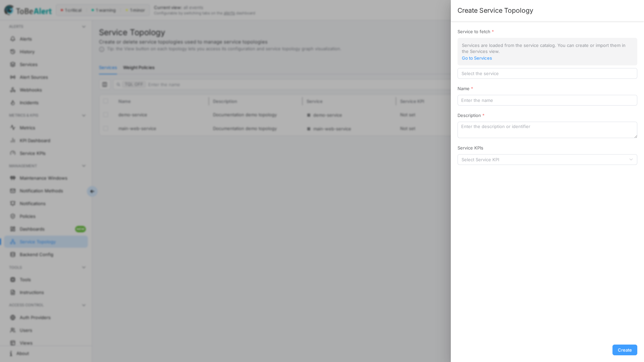Filter by the 1 warning badge
The image size is (644, 362).
[x=103, y=10]
